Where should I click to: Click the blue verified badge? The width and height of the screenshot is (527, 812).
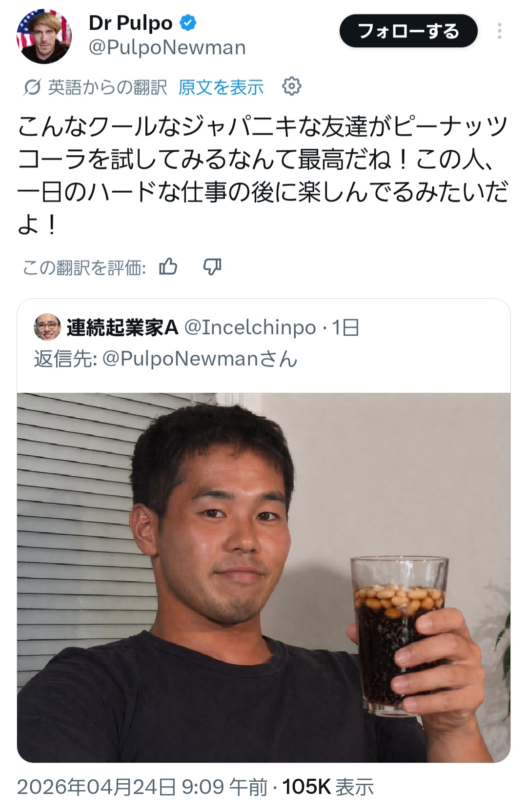tap(188, 23)
